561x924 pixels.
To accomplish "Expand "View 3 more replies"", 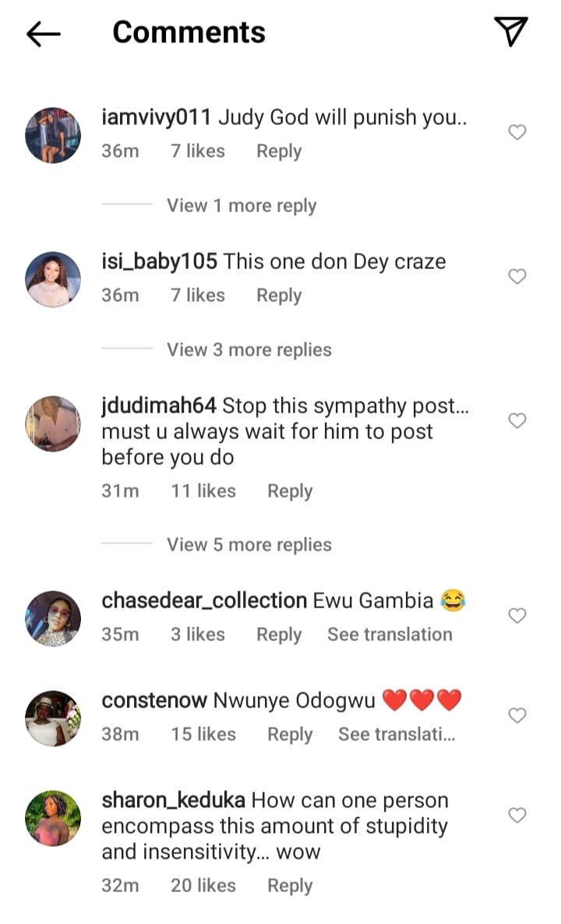I will [x=249, y=350].
